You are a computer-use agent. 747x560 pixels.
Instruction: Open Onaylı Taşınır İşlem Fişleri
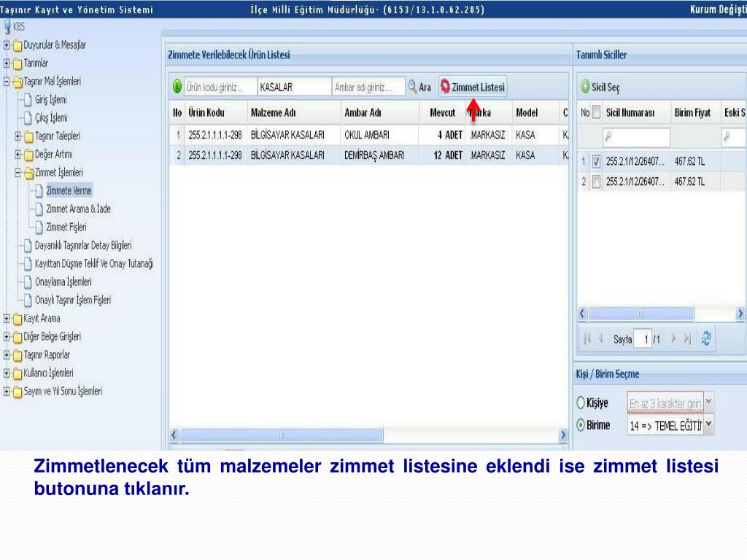point(73,300)
